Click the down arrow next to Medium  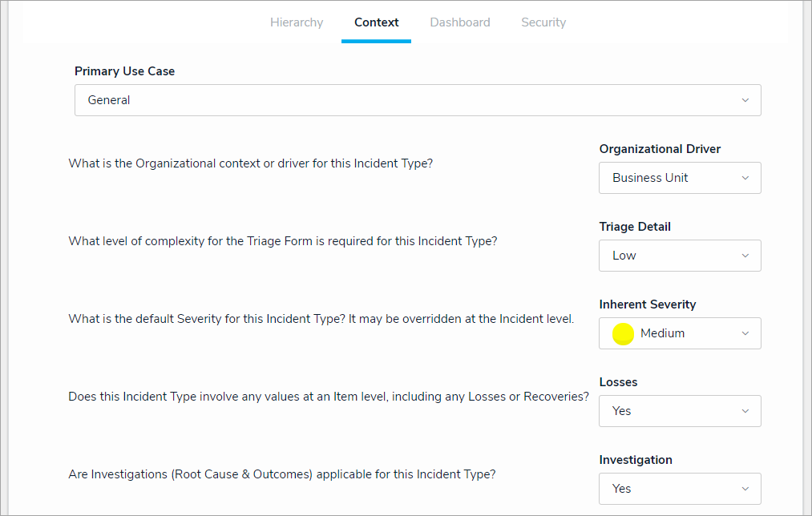[745, 333]
